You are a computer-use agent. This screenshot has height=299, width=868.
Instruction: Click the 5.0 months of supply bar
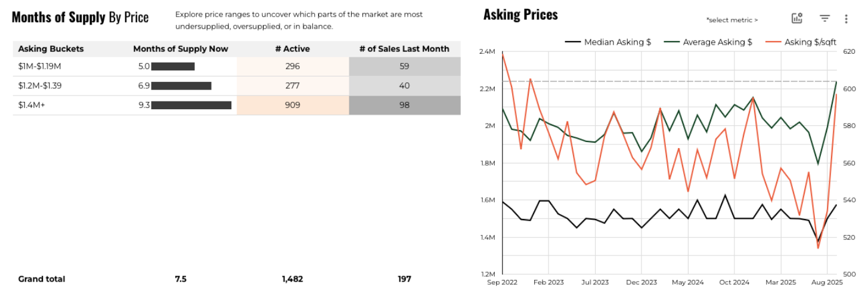(x=173, y=66)
